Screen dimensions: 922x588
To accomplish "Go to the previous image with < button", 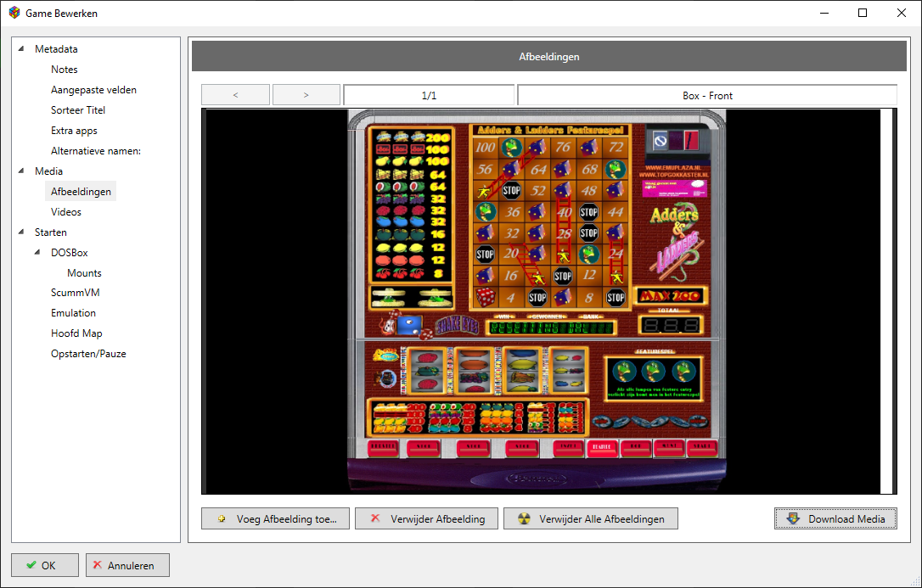I will 235,94.
